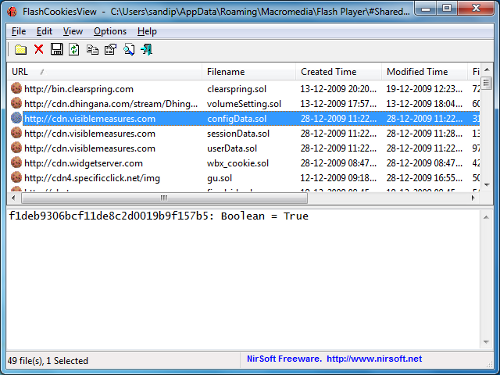The width and height of the screenshot is (500, 375).
Task: Open the Options menu
Action: [110, 31]
